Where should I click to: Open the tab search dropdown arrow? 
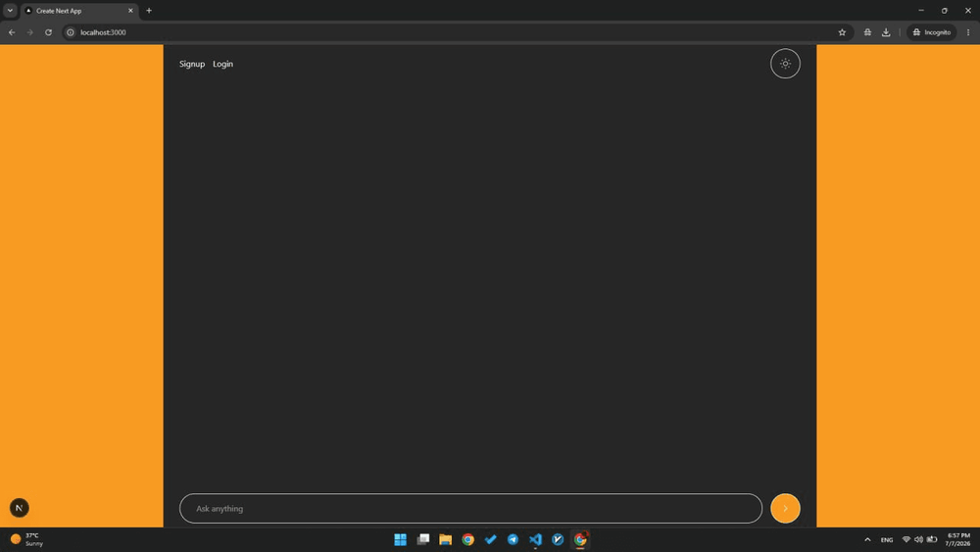coord(10,11)
